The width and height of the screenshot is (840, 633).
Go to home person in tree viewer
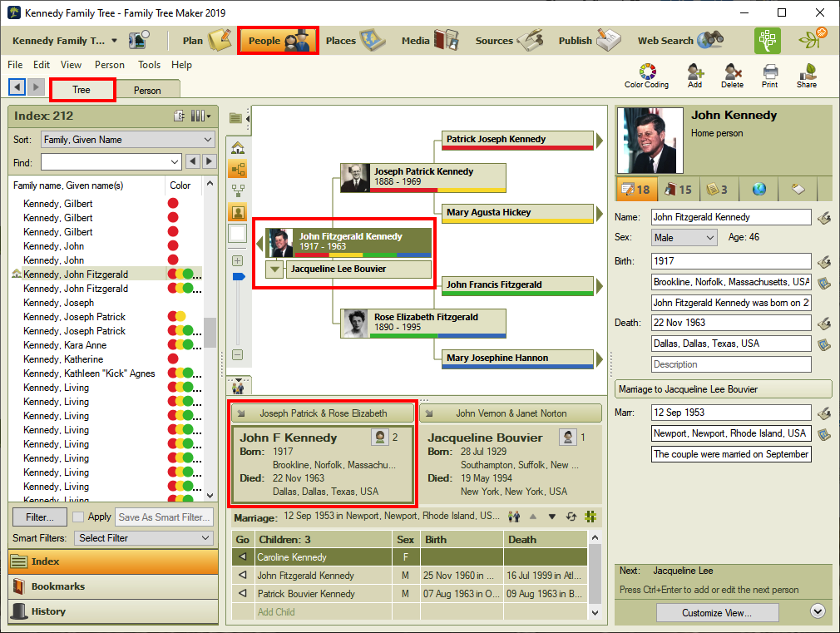[238, 148]
